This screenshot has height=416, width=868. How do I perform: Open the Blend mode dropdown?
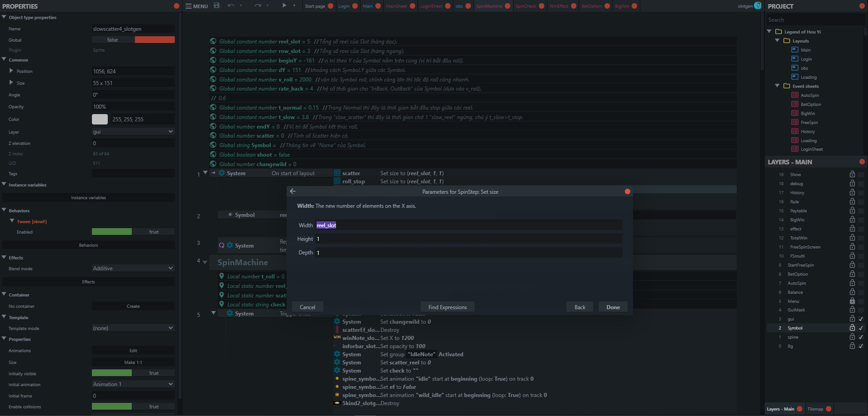click(x=133, y=268)
